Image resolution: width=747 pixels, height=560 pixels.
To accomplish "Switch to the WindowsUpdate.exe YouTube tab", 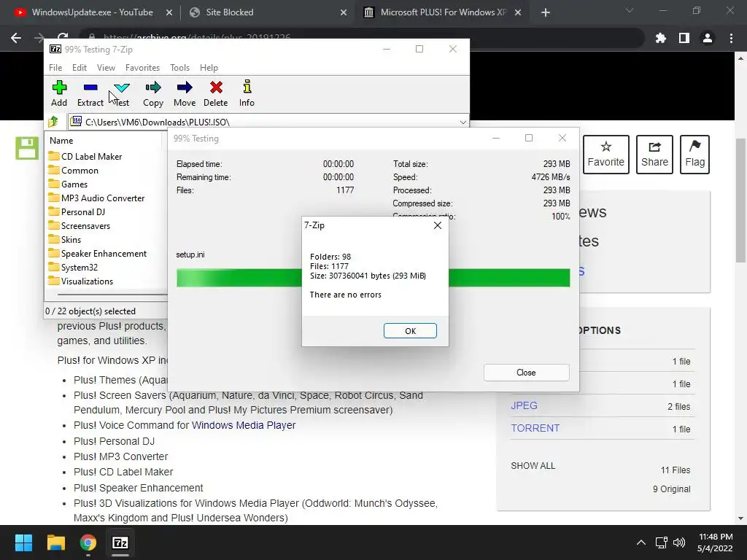I will tap(93, 12).
